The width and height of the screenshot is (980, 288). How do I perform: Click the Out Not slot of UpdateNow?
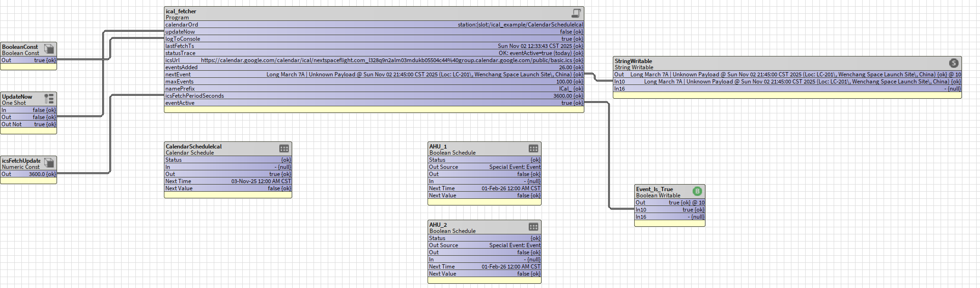tap(29, 124)
